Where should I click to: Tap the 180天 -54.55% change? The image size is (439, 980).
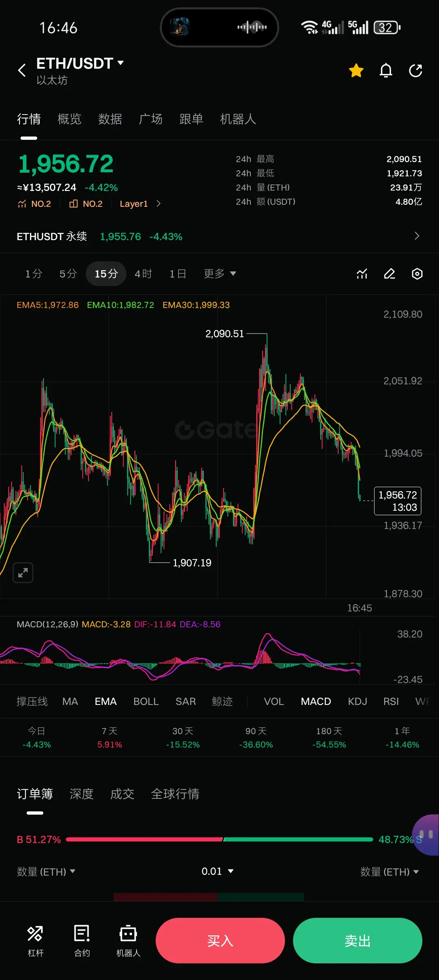(329, 738)
